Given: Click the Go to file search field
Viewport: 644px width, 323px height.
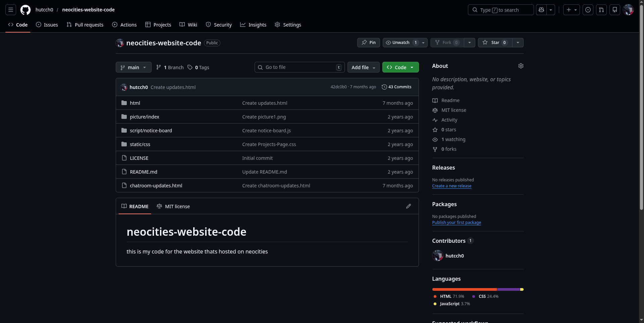Looking at the screenshot, I should [x=299, y=67].
